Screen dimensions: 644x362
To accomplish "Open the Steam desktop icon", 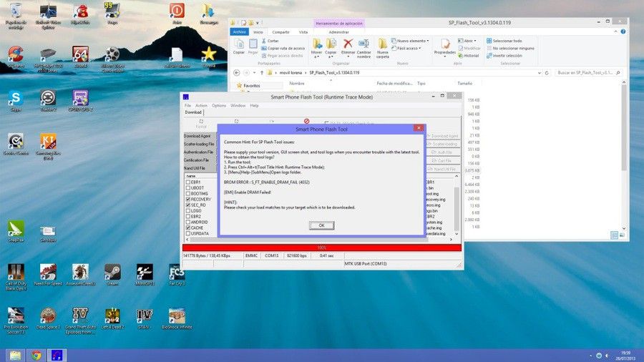I will (x=112, y=275).
